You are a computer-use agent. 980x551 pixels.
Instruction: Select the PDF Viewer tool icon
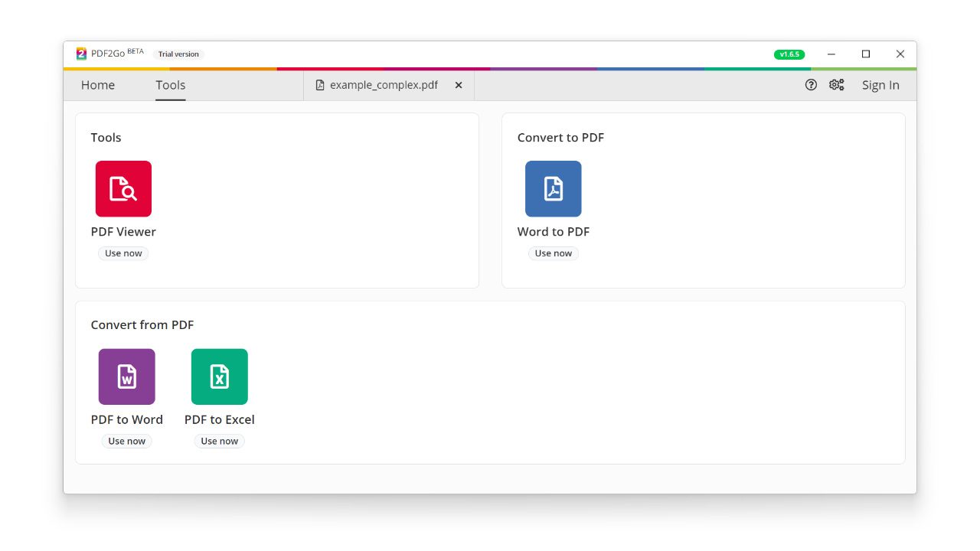[x=123, y=188]
